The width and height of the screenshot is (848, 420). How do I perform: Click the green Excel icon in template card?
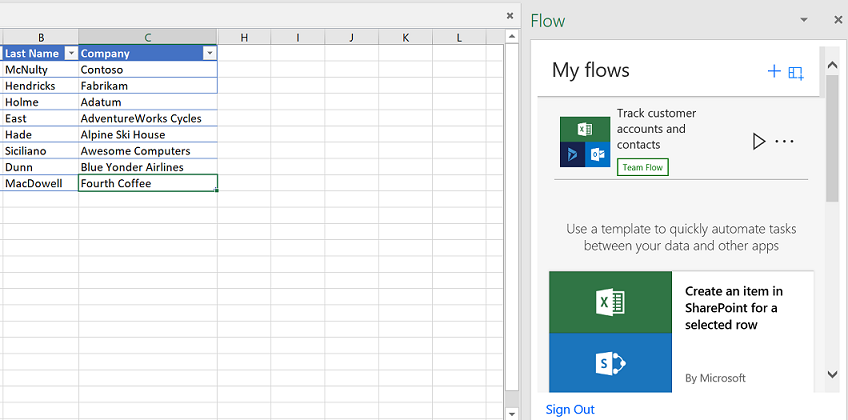[610, 302]
